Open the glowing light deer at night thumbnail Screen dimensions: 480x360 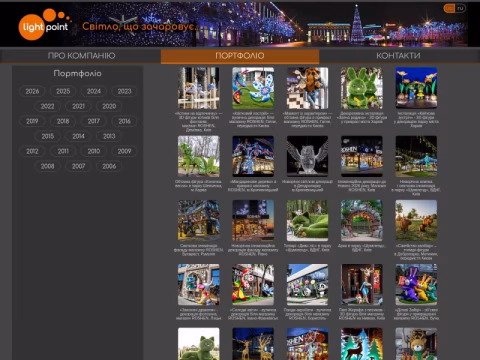(253, 344)
